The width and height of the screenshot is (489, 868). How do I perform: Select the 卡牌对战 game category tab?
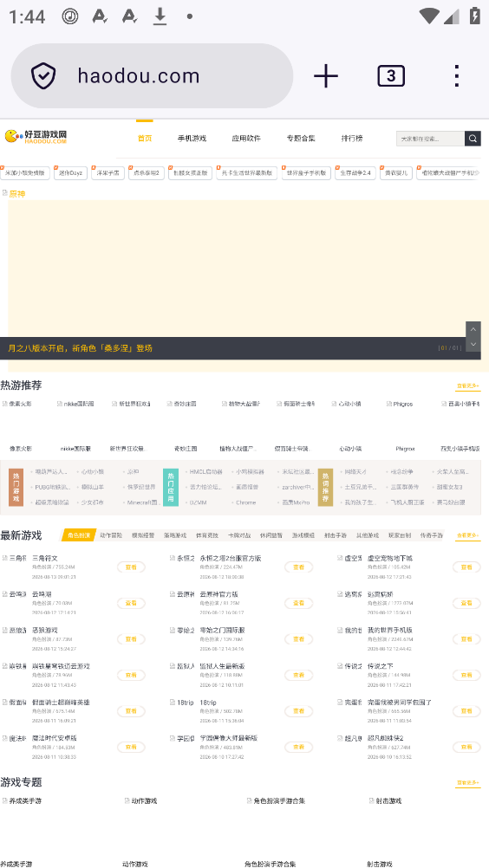(239, 535)
